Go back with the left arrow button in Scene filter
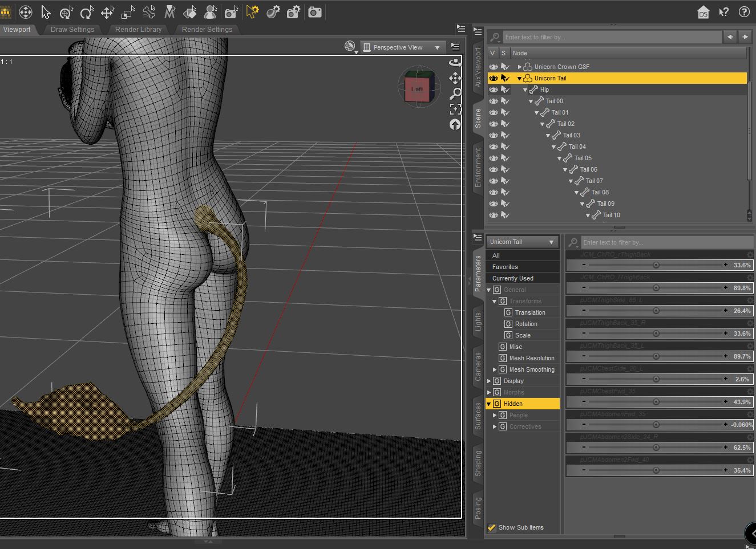Screen dimensions: 756x549 (730, 37)
